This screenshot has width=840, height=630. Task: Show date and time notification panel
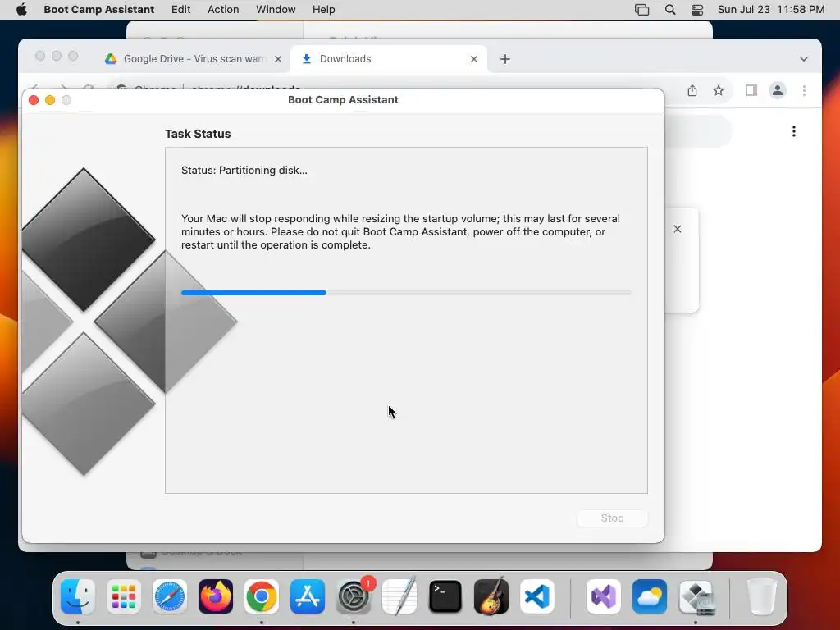[770, 10]
